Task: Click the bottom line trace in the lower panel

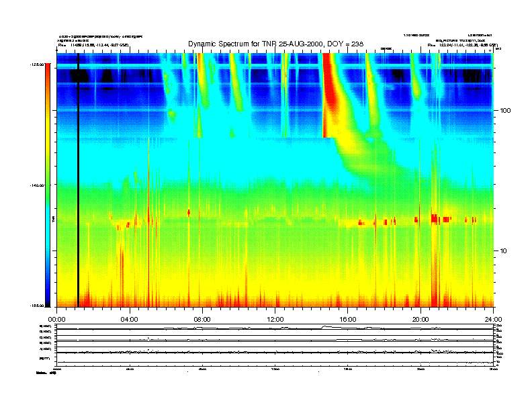Action: (x=275, y=363)
